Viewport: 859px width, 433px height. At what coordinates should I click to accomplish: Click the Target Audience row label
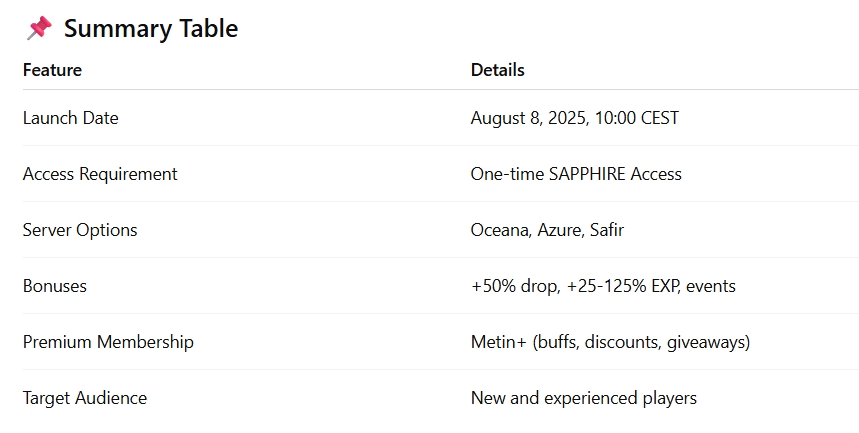point(85,398)
